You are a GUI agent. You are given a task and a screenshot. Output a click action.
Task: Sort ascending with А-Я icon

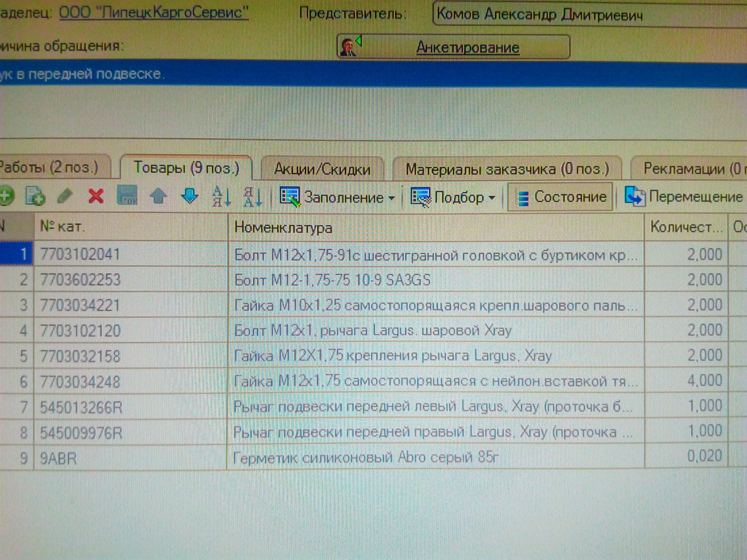(x=222, y=197)
